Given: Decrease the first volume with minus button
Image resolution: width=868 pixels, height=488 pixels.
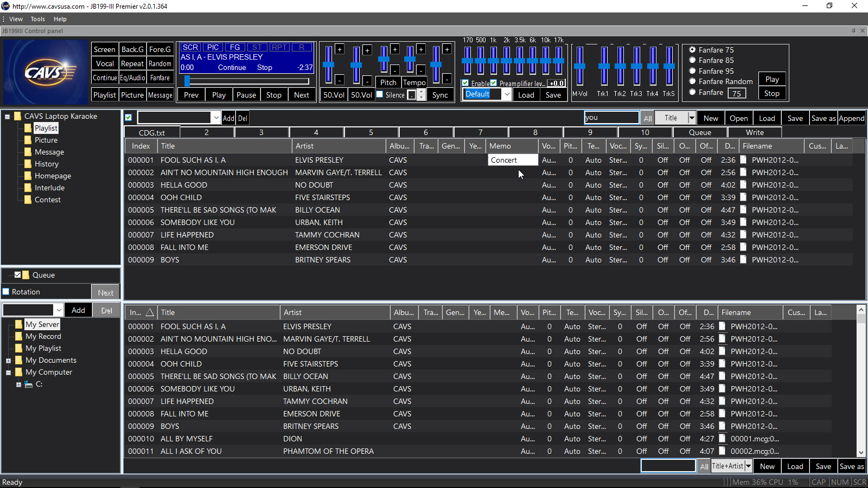Looking at the screenshot, I should click(x=340, y=80).
